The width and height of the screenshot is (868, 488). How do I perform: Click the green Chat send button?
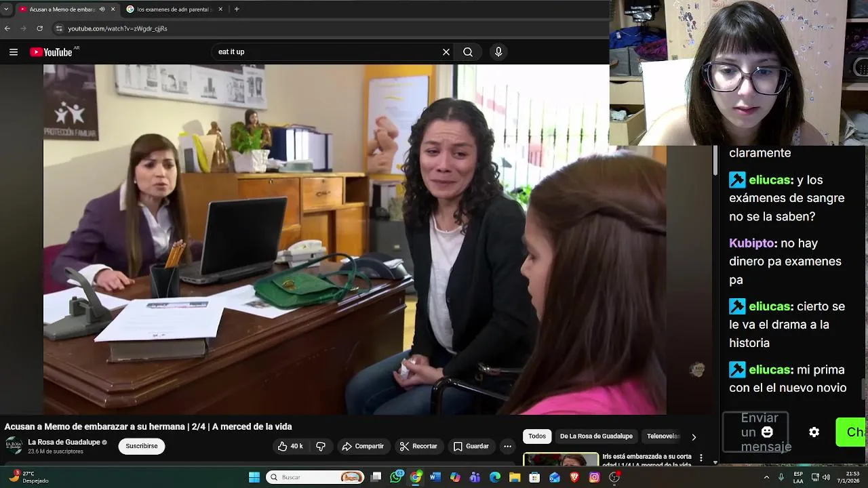[x=852, y=432]
